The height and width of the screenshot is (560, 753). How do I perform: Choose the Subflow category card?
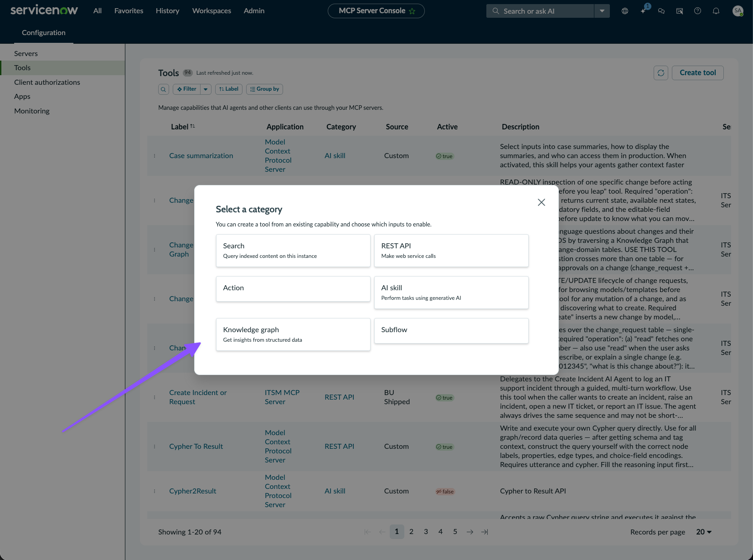pyautogui.click(x=451, y=331)
